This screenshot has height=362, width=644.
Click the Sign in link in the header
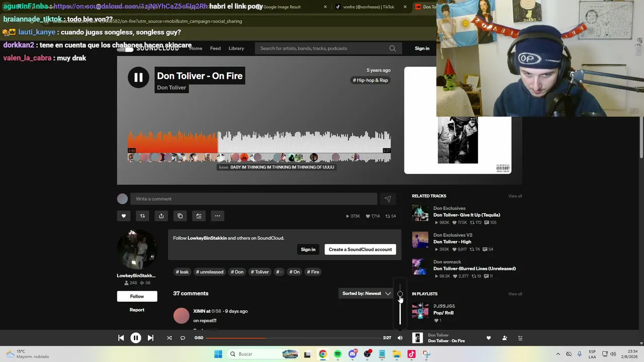coord(422,48)
